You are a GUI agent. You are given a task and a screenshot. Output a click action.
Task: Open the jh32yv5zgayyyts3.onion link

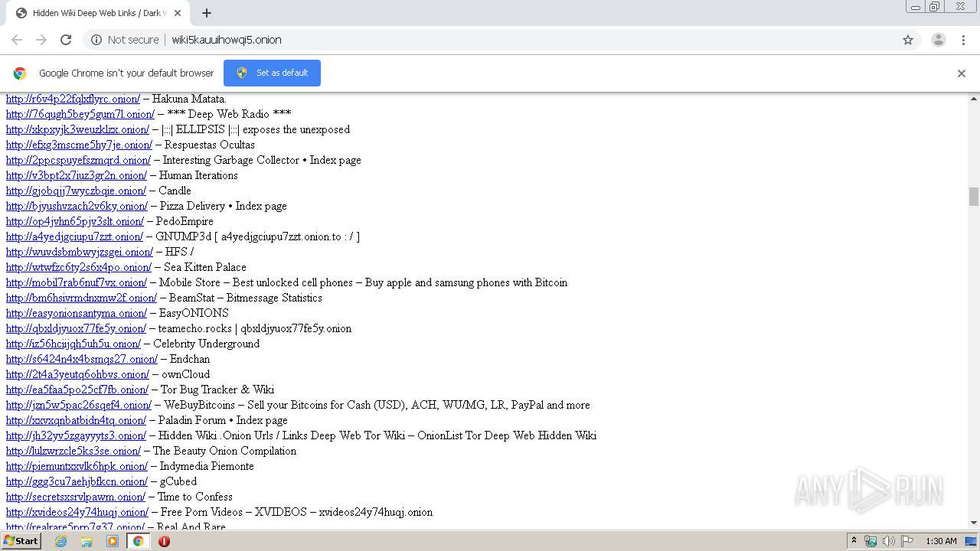(x=76, y=435)
